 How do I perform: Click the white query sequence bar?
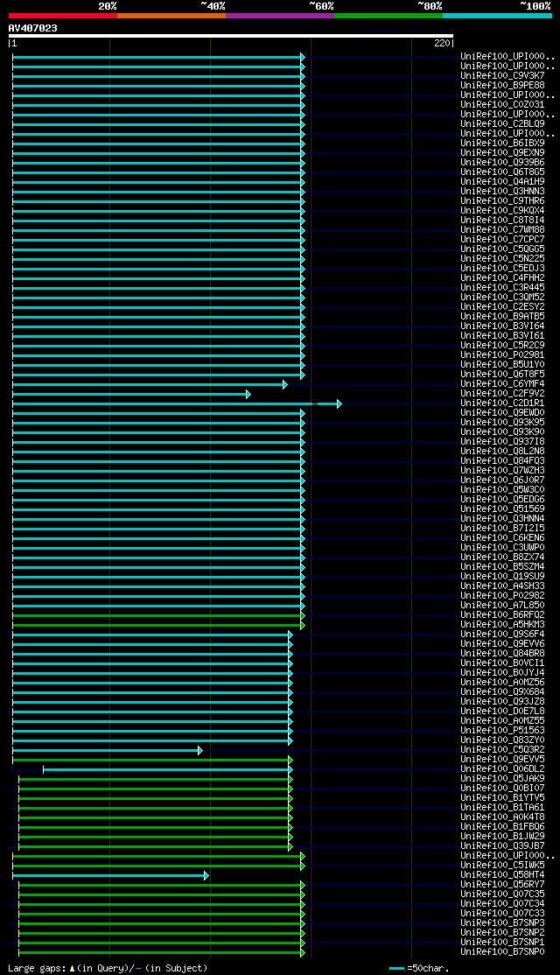click(x=231, y=36)
